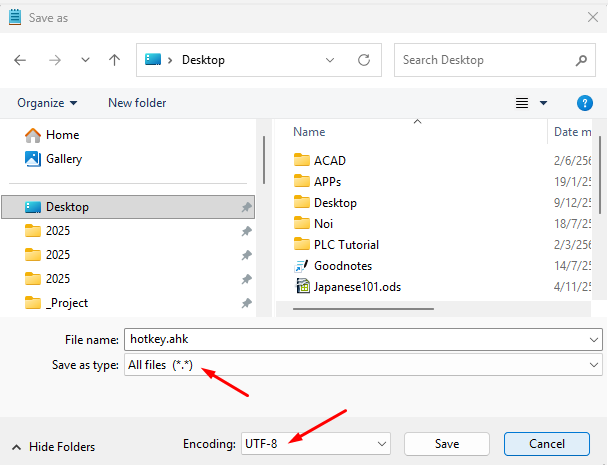Refresh the Desktop folder view

[x=364, y=60]
